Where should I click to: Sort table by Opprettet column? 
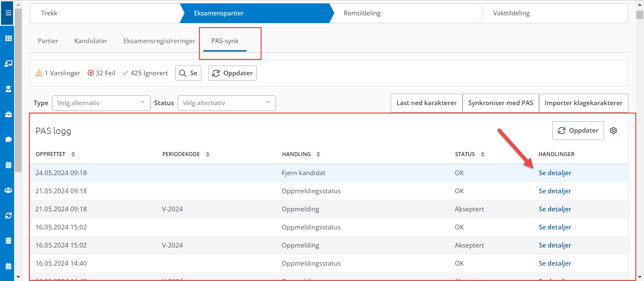(73, 154)
